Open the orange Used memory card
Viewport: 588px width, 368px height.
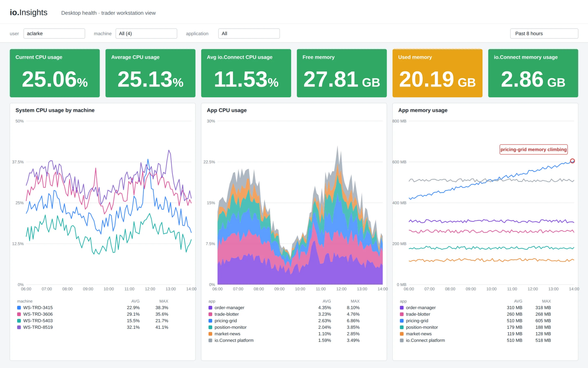point(437,73)
